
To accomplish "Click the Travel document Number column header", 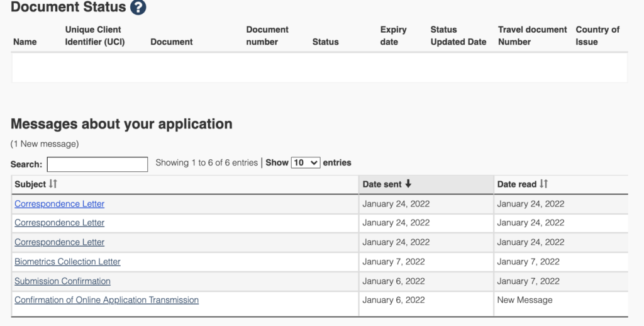I will [532, 36].
